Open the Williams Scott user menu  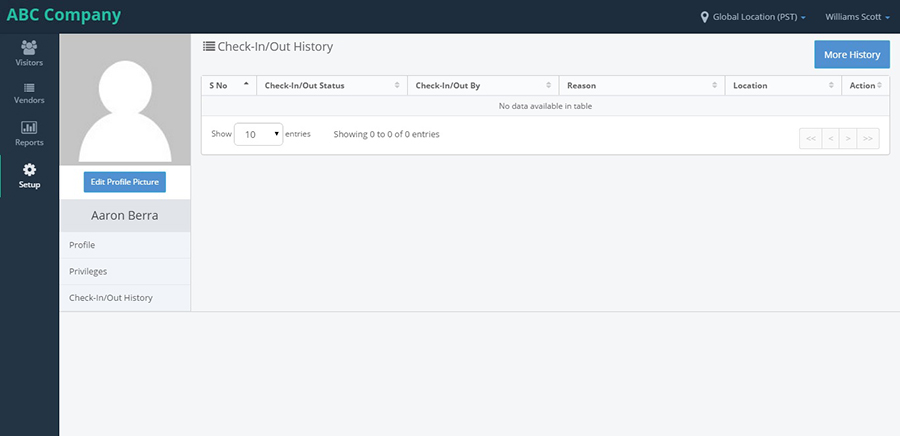coord(858,17)
